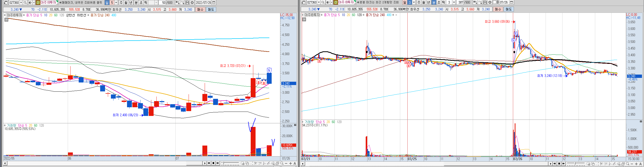Select the 틱 tick period in left chart
This screenshot has width=644, height=167.
146,3
